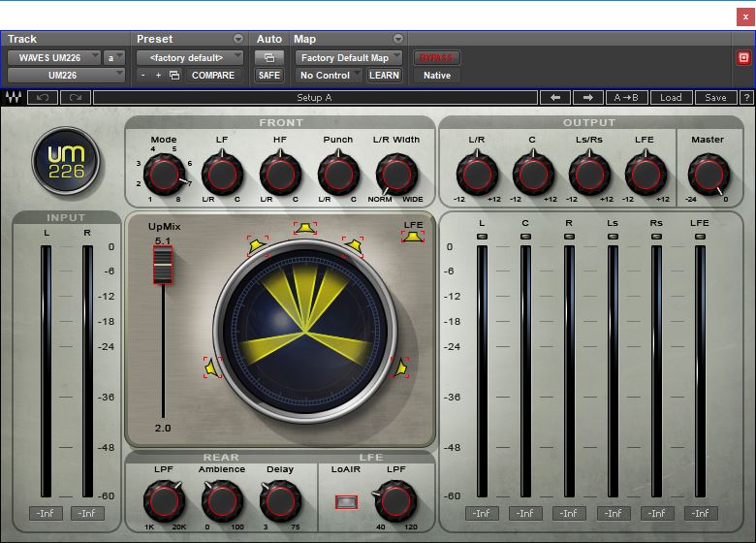Open the Factory Default Map dropdown
This screenshot has height=543, width=756.
[349, 58]
